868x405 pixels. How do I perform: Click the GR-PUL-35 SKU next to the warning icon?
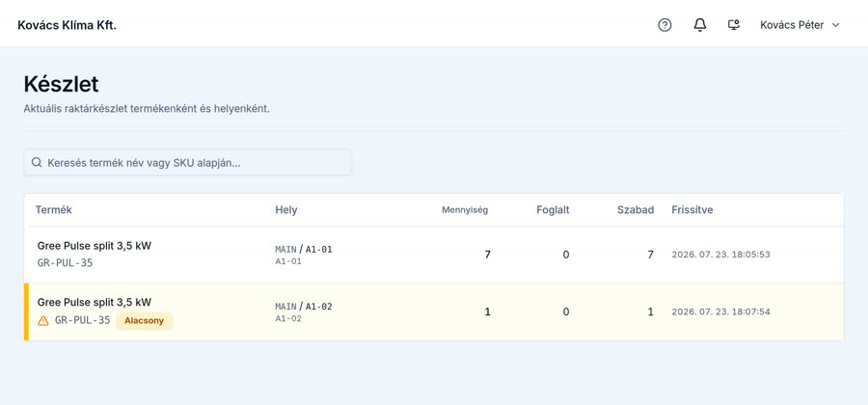tap(83, 320)
